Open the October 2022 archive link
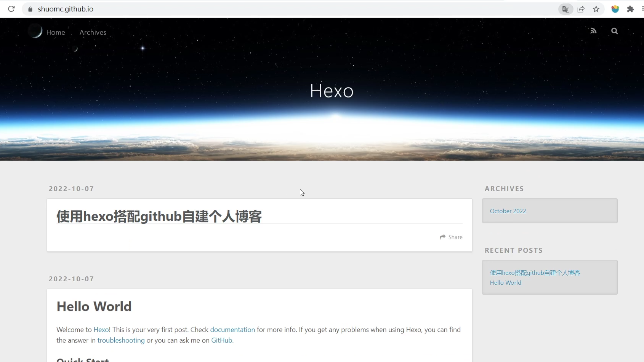The height and width of the screenshot is (362, 644). click(x=508, y=211)
